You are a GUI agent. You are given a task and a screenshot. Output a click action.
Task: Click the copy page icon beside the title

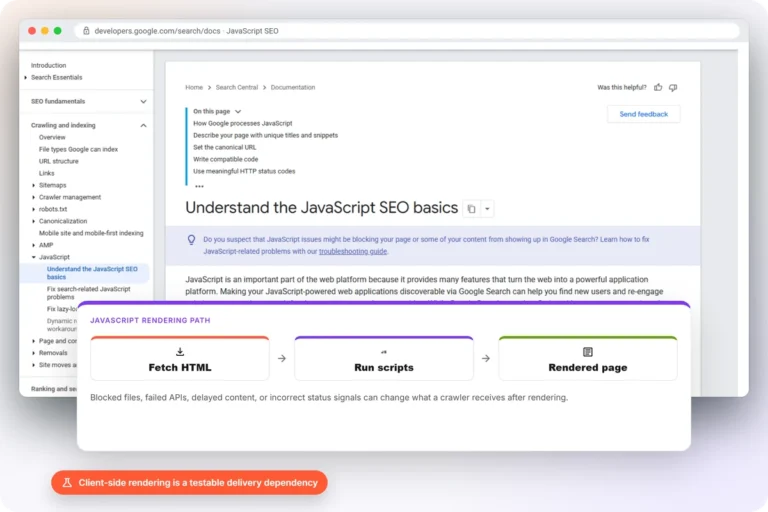coord(471,209)
